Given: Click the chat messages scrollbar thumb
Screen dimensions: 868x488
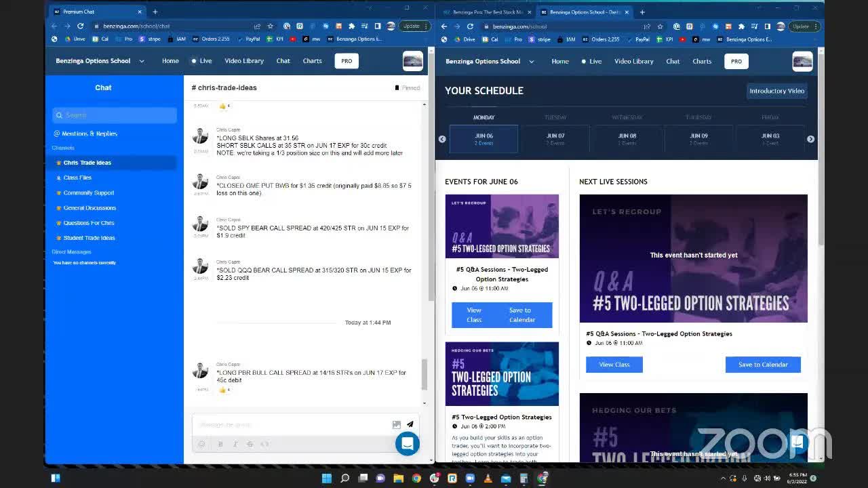Looking at the screenshot, I should [425, 374].
